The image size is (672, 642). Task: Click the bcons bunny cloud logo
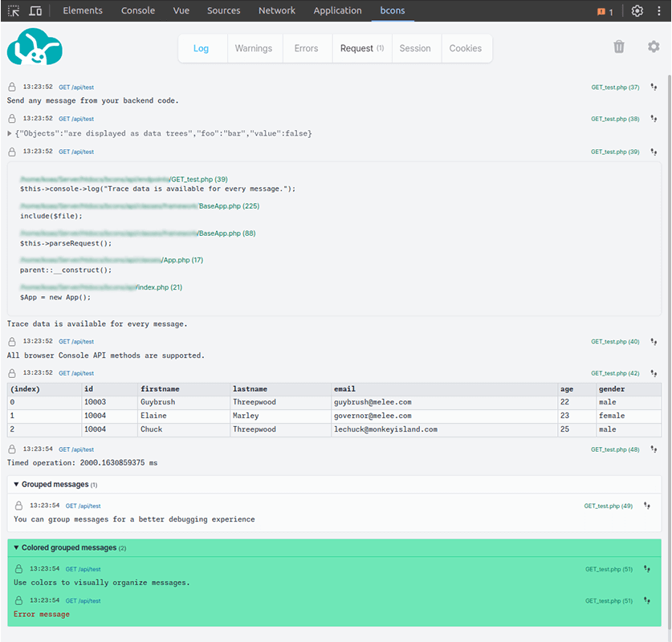35,47
